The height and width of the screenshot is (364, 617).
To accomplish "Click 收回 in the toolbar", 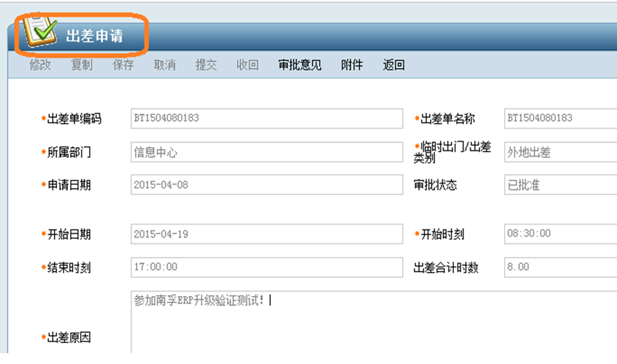I will click(248, 65).
